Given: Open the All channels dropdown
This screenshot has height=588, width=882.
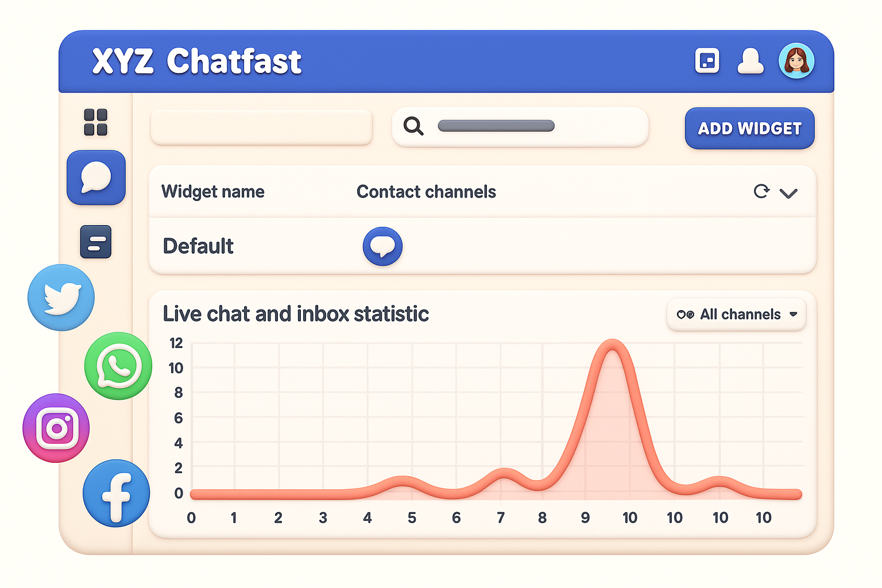Looking at the screenshot, I should (737, 315).
